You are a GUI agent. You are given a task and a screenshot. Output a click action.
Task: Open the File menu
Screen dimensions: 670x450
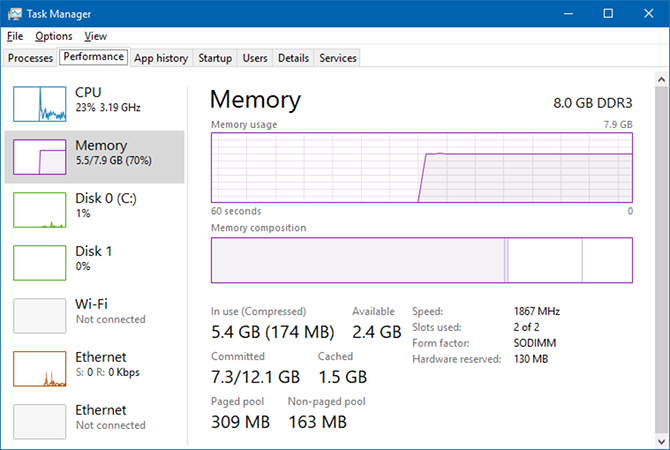14,36
